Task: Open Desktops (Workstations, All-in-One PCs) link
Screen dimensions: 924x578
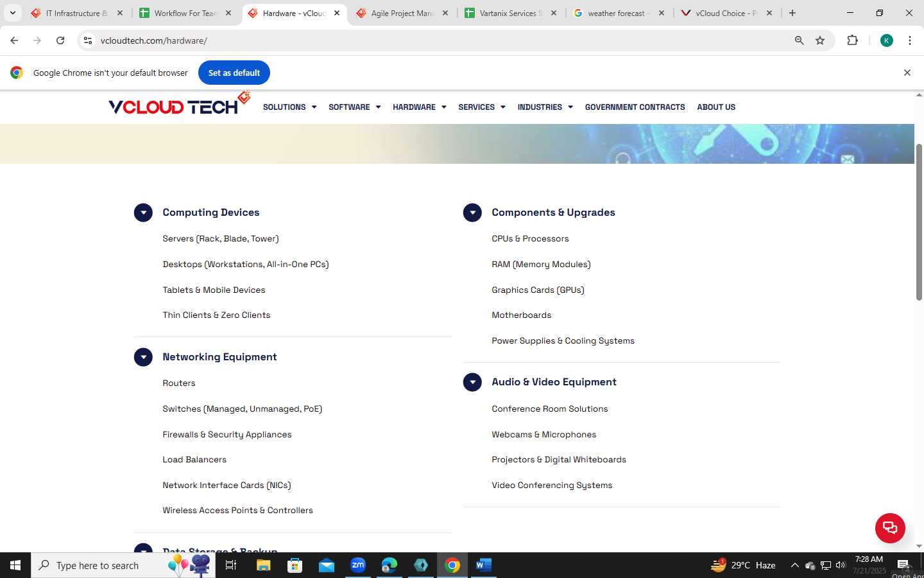Action: (x=246, y=265)
